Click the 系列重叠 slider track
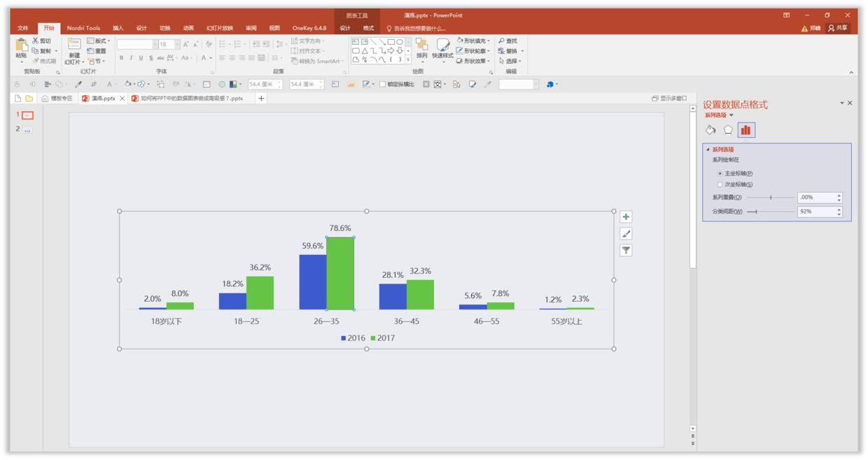This screenshot has height=460, width=868. pos(770,197)
